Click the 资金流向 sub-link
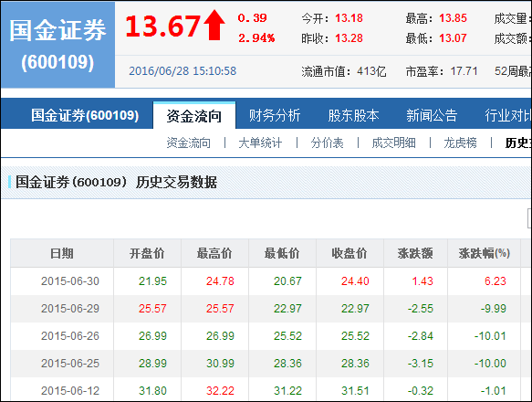This screenshot has height=402, width=532. tap(188, 143)
